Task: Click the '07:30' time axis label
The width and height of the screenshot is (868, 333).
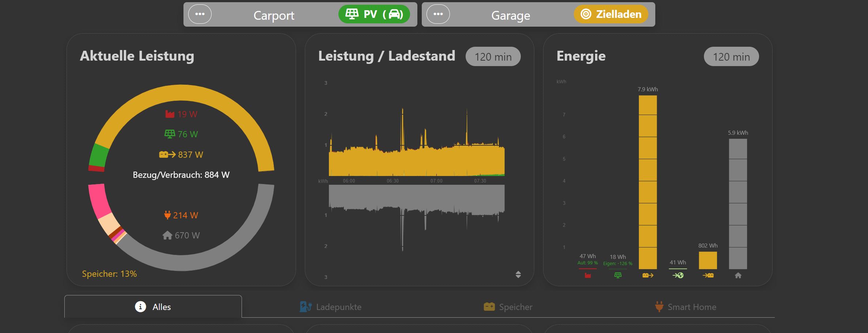Action: pyautogui.click(x=480, y=181)
